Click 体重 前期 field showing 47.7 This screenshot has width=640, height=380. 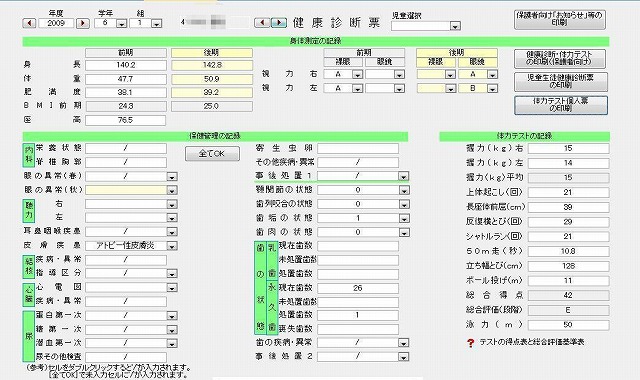click(126, 79)
